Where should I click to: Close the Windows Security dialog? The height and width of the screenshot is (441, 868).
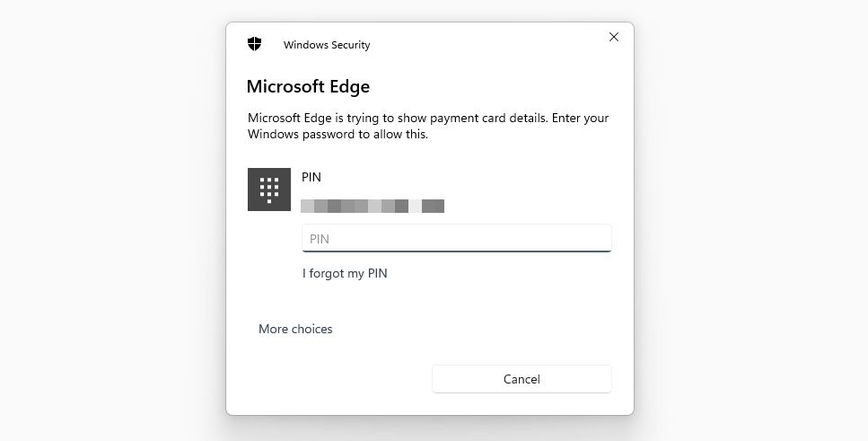[614, 37]
